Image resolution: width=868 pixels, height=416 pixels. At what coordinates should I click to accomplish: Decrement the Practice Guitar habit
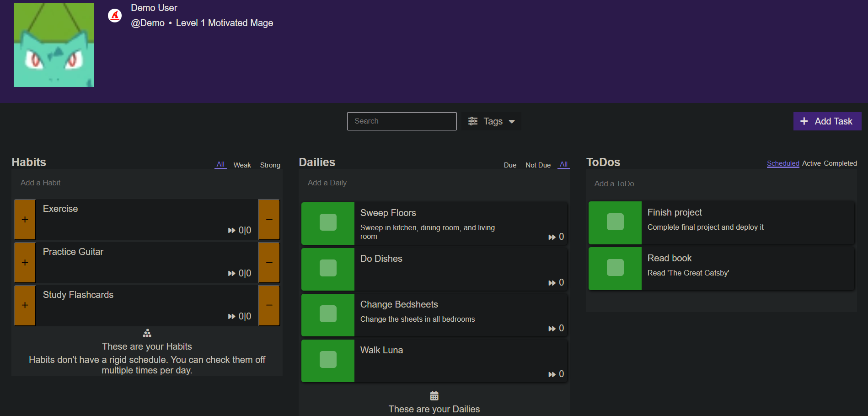[x=269, y=263]
